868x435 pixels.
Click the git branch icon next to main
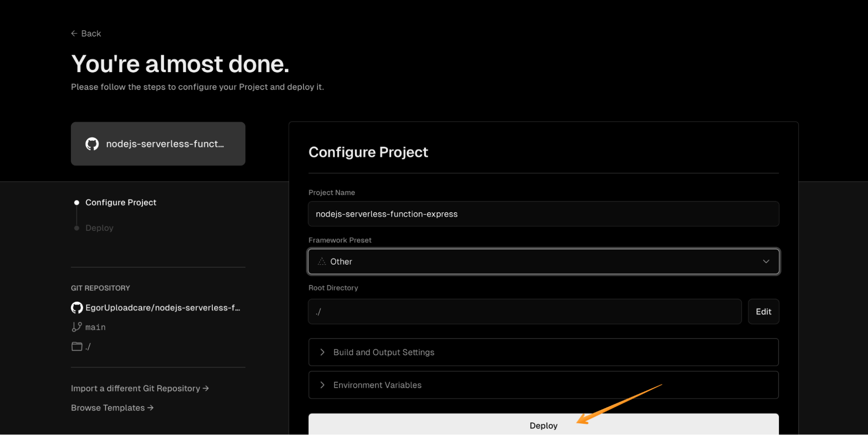(x=77, y=327)
